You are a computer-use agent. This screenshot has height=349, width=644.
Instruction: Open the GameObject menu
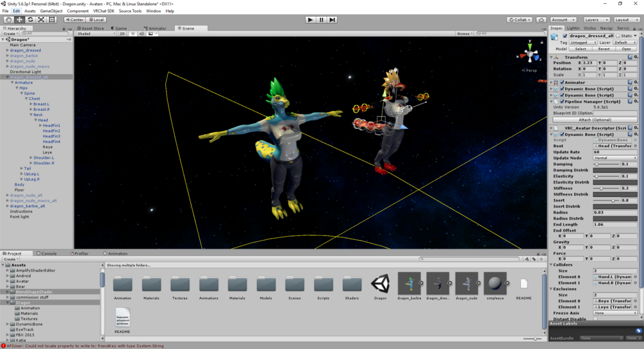tap(51, 11)
